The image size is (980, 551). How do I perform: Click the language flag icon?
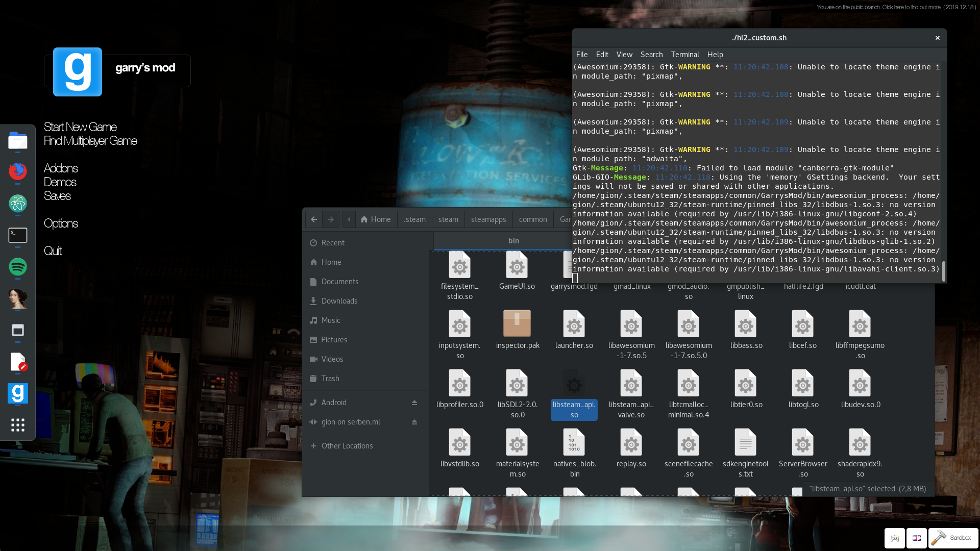(x=917, y=538)
